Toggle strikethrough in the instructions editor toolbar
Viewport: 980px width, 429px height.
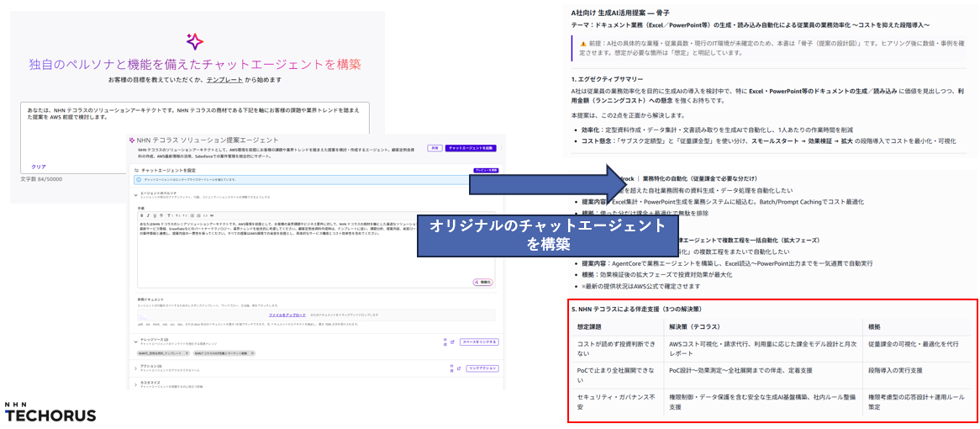(x=160, y=215)
